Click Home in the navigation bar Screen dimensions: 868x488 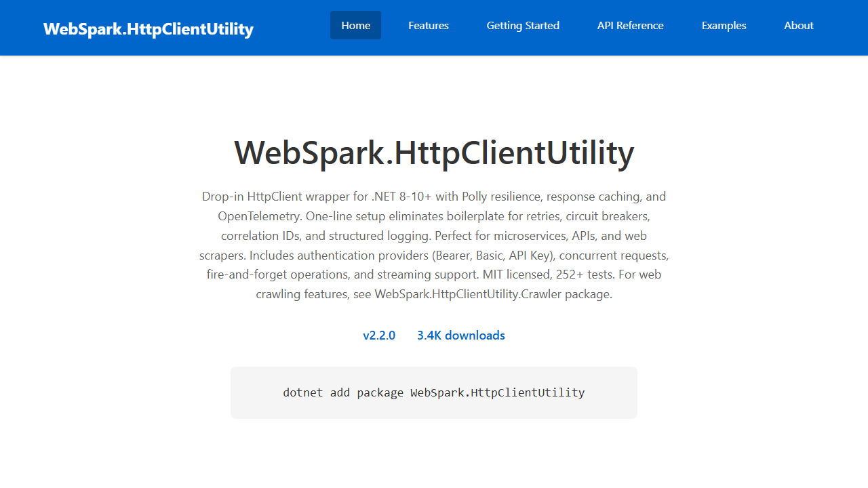point(355,25)
